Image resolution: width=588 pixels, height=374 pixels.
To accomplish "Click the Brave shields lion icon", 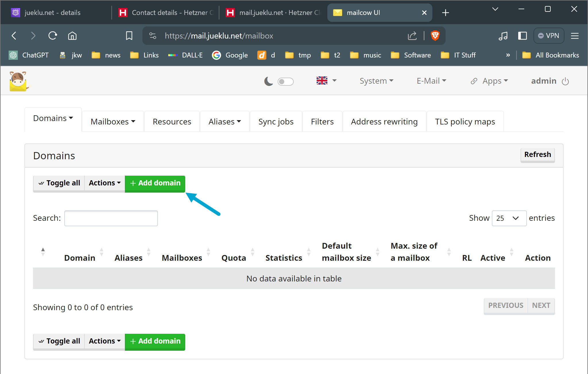I will click(x=435, y=36).
